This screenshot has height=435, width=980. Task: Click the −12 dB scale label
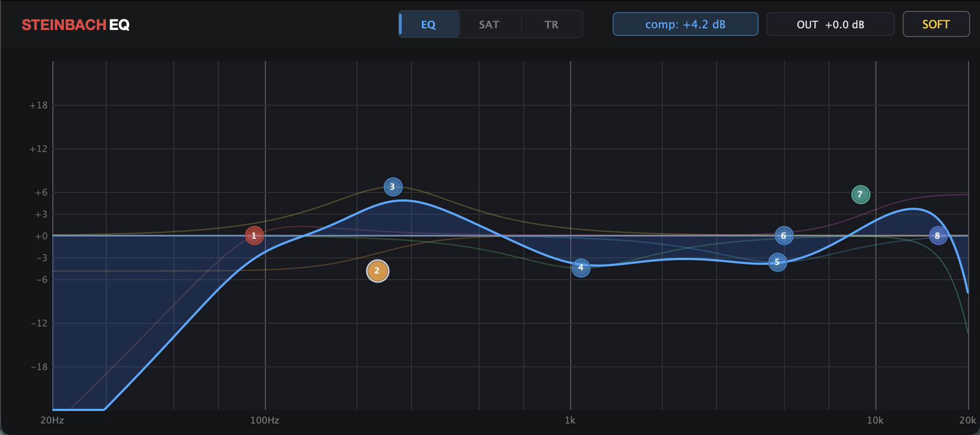click(39, 323)
